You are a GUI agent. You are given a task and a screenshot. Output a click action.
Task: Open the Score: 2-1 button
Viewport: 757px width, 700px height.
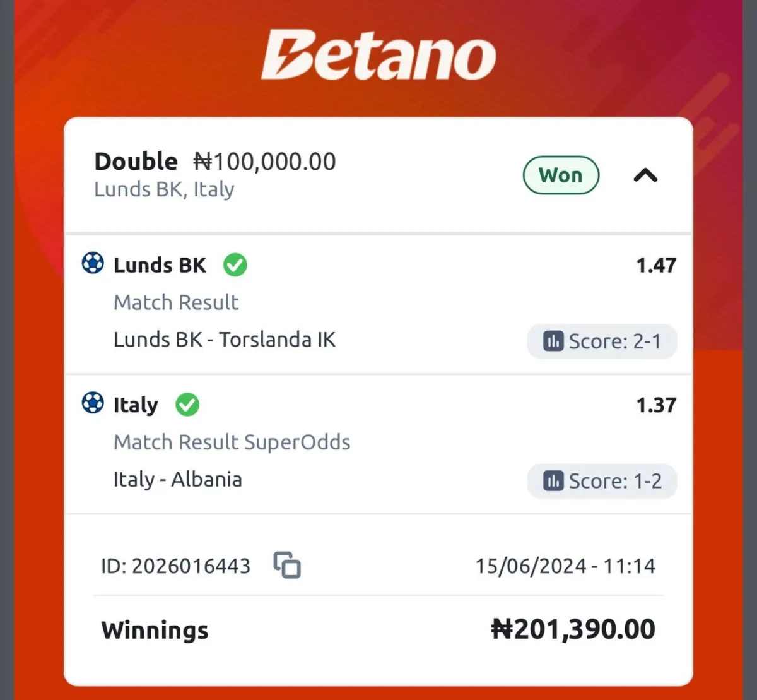(602, 341)
